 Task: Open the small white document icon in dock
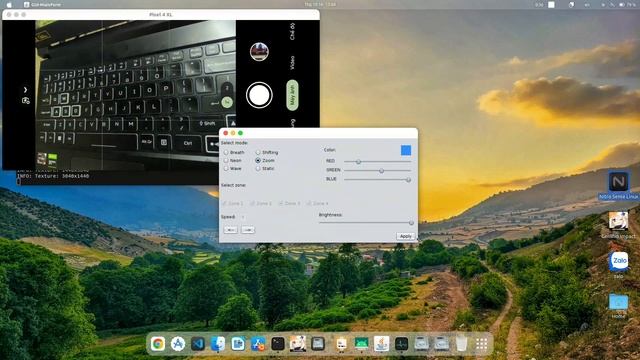point(341,344)
